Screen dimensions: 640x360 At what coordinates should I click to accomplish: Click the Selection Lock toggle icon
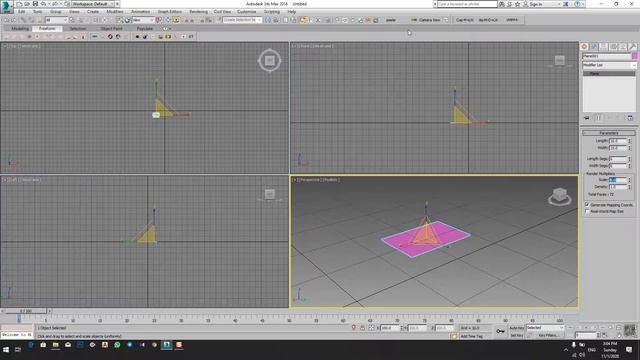click(x=362, y=328)
